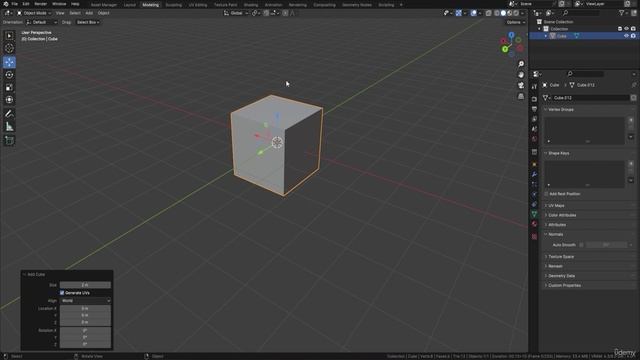Select solid viewport shading mode

tap(503, 13)
